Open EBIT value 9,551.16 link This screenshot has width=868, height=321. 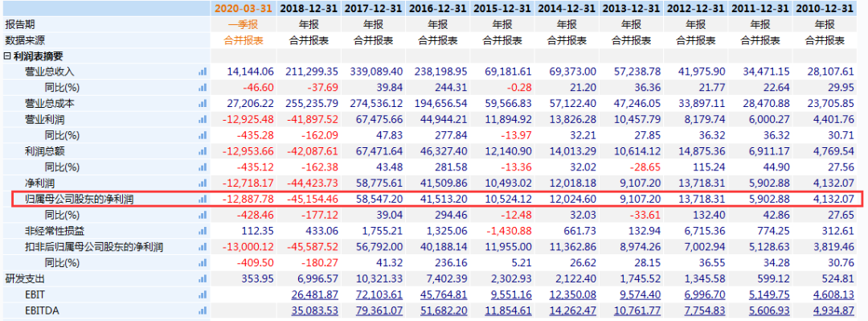click(511, 295)
